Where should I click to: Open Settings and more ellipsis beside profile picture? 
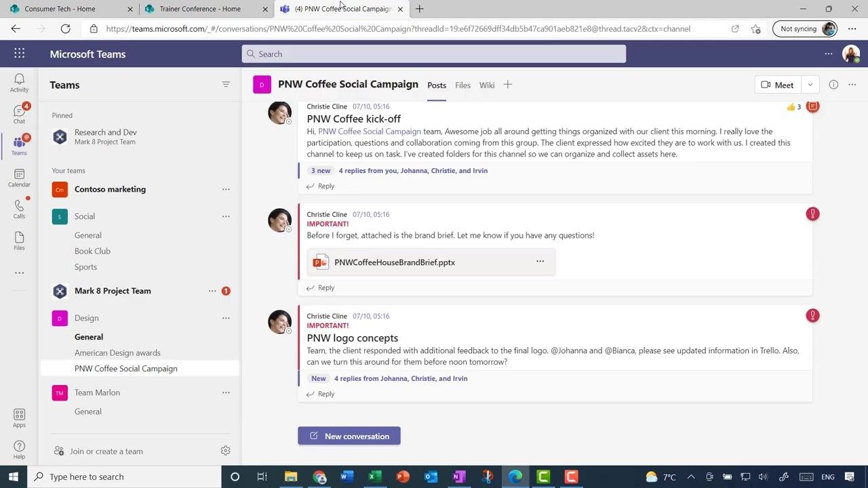pyautogui.click(x=828, y=54)
